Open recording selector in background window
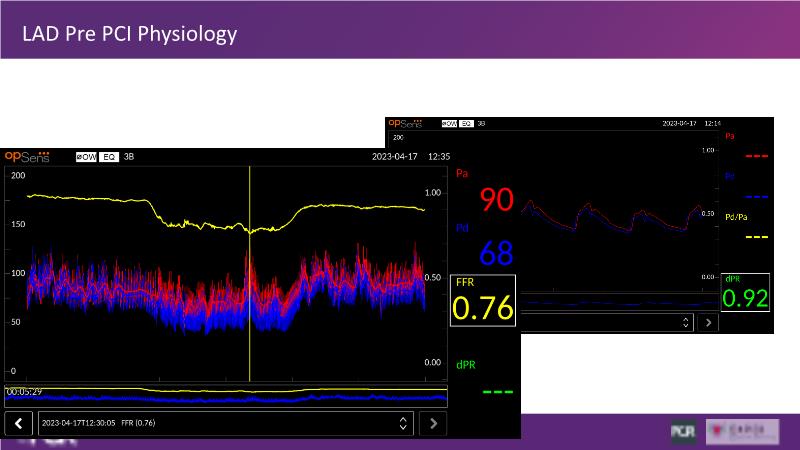 [684, 322]
